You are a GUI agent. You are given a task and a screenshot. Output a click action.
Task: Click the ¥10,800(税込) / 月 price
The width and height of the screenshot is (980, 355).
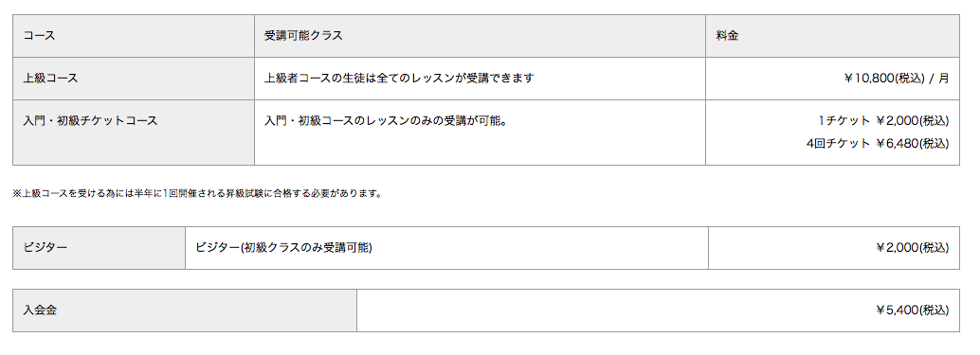pos(897,79)
